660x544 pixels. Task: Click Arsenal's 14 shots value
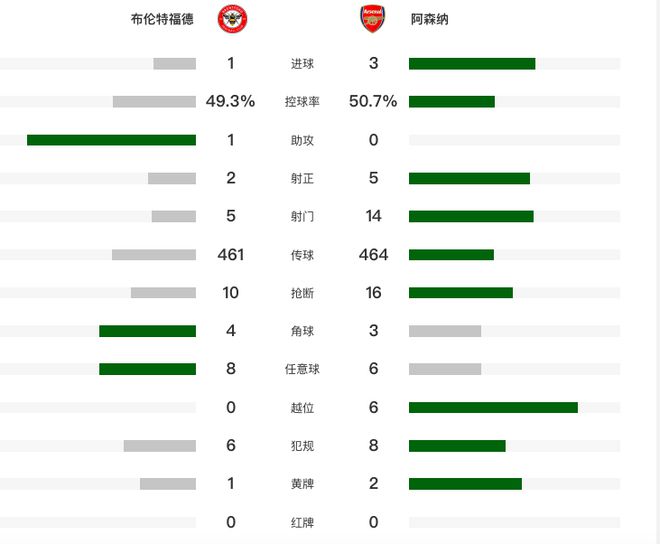point(373,216)
